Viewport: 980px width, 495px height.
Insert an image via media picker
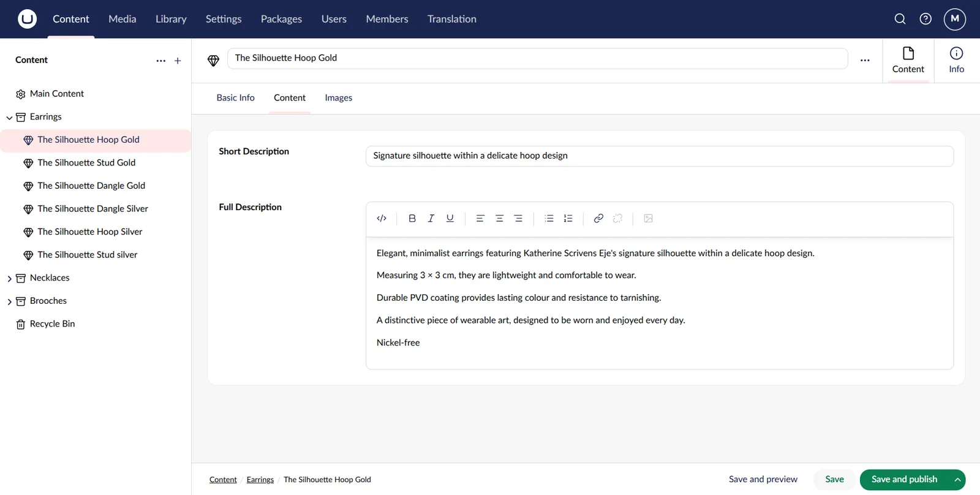pyautogui.click(x=649, y=218)
